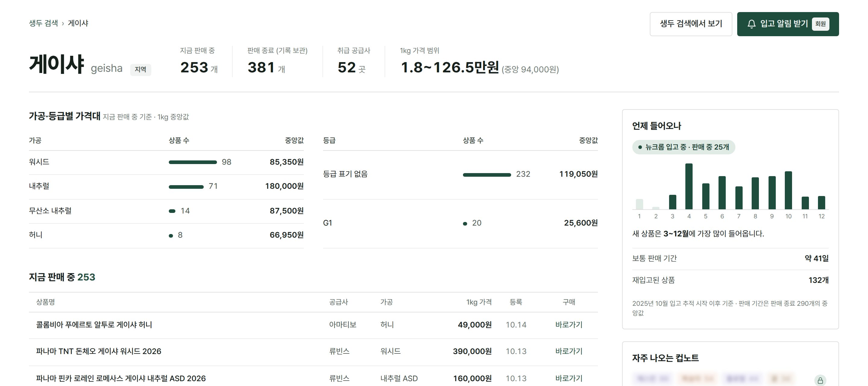This screenshot has width=868, height=386.
Task: Click the 132개 restocked products value
Action: click(819, 280)
